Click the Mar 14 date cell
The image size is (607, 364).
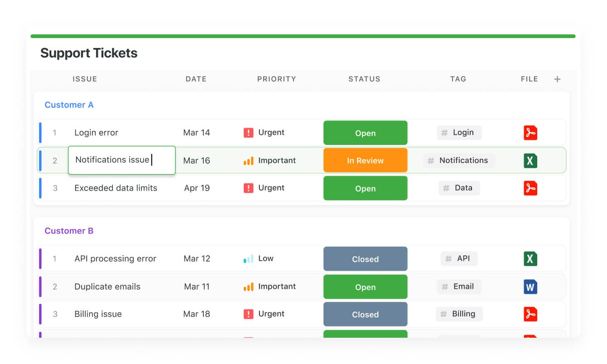[x=197, y=133]
